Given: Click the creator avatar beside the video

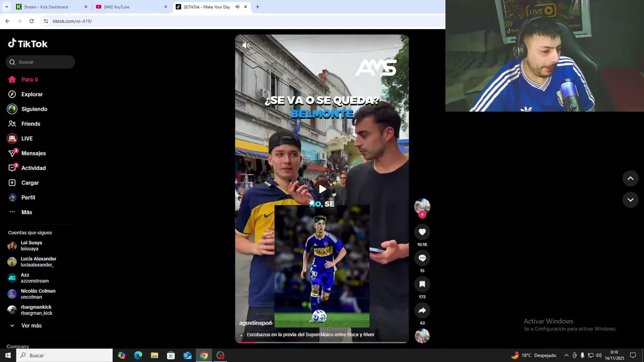Looking at the screenshot, I should tap(422, 206).
